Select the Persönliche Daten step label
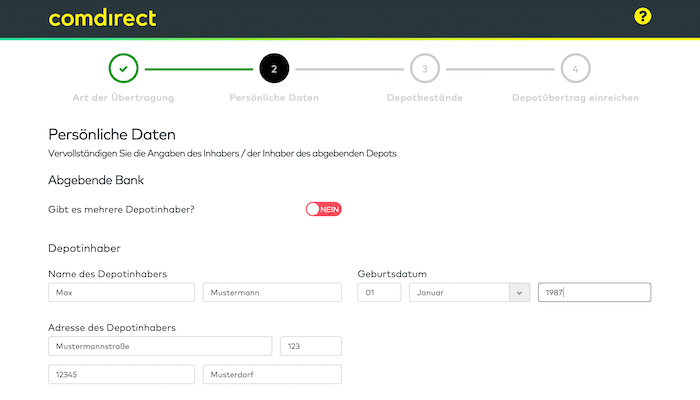Screen dimensions: 700x400 [274, 98]
